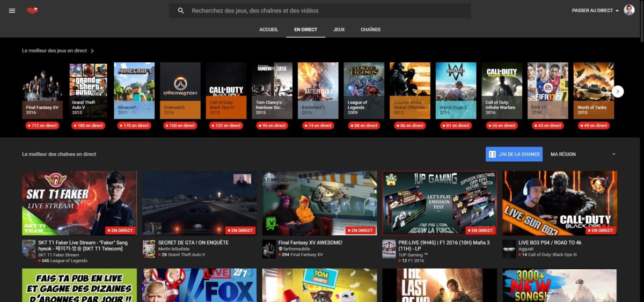Open the Watch Dogs 2 game card
Screen dimensions: 644x302
tap(456, 91)
